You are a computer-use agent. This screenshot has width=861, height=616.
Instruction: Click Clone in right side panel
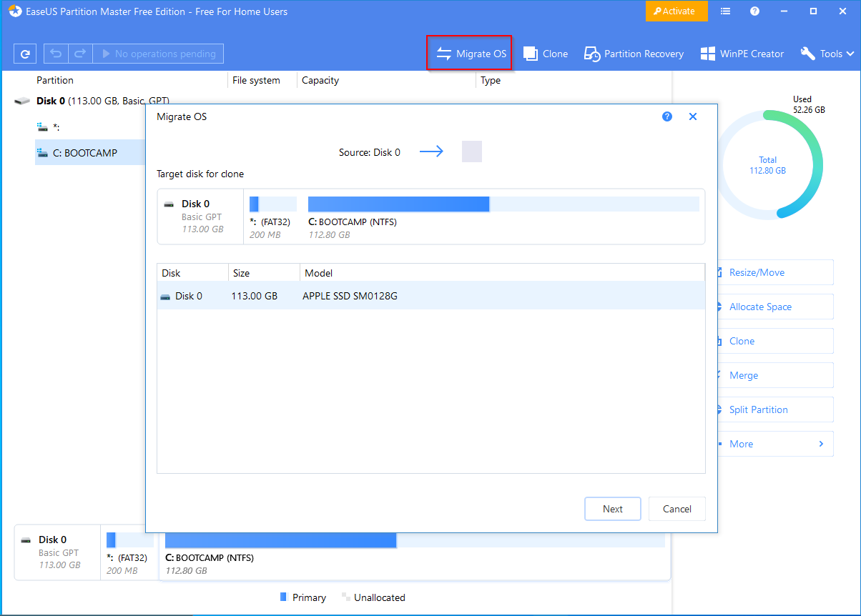tap(776, 341)
